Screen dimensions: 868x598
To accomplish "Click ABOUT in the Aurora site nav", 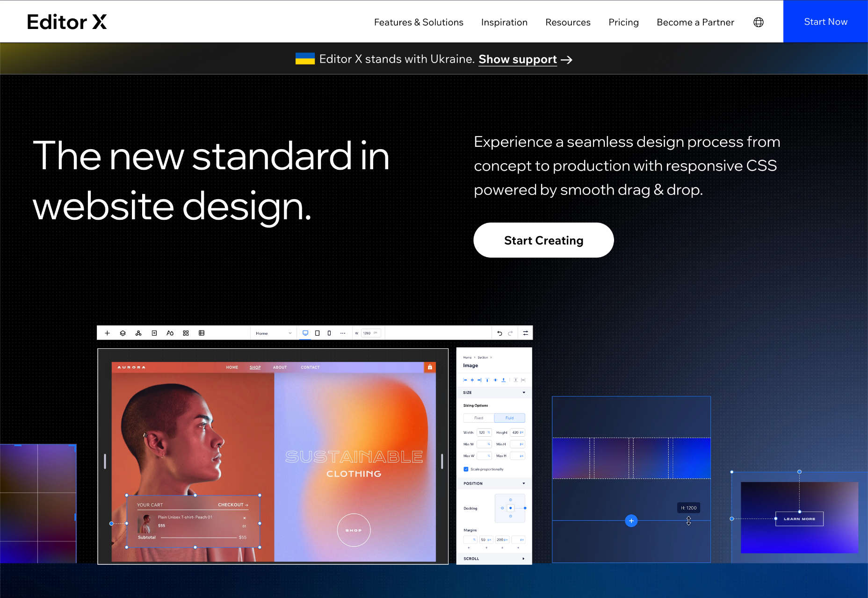I will tap(280, 367).
